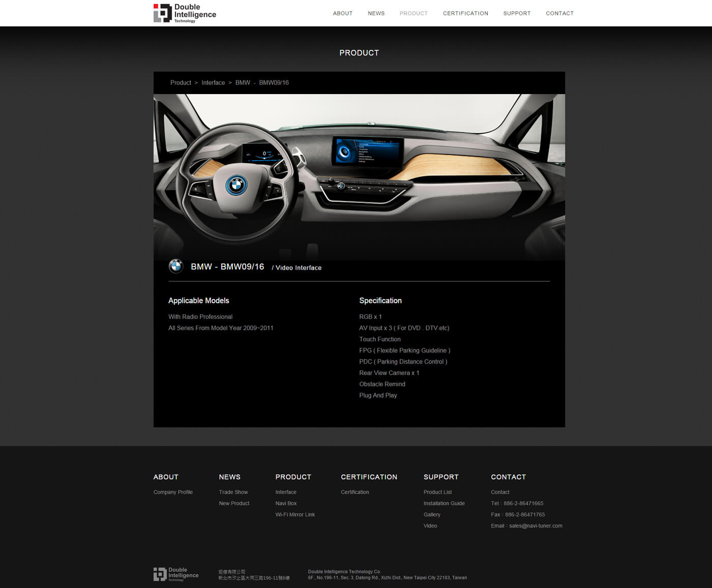Click the sales@navi-tuner.com email address
Viewport: 712px width, 588px height.
point(536,526)
